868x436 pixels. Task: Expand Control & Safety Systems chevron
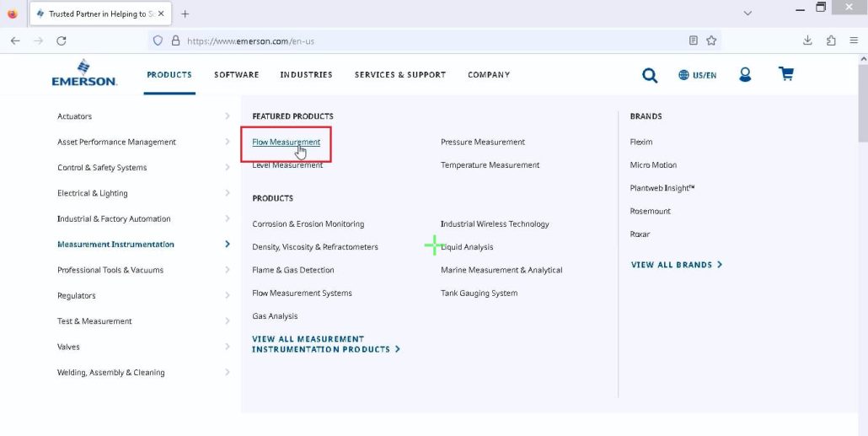[228, 167]
